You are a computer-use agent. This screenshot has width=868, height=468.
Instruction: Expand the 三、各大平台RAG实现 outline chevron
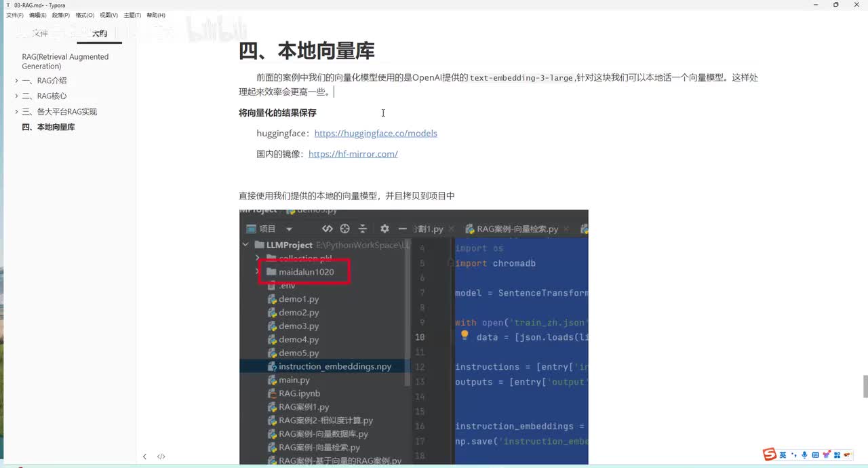pyautogui.click(x=17, y=112)
